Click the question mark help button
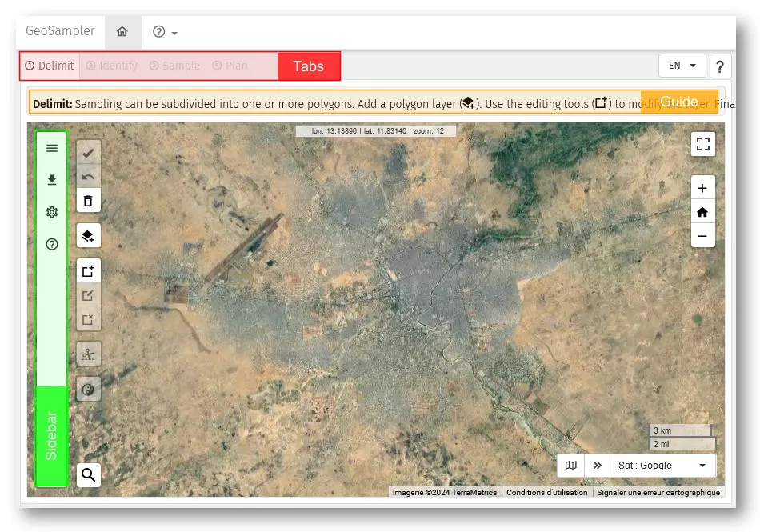Image resolution: width=760 pixels, height=532 pixels. click(720, 66)
